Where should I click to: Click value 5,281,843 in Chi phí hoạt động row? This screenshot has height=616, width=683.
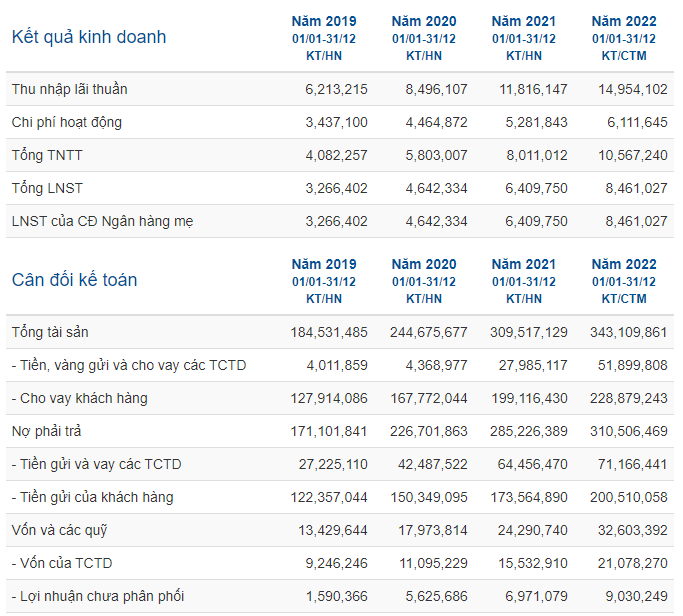pyautogui.click(x=536, y=122)
